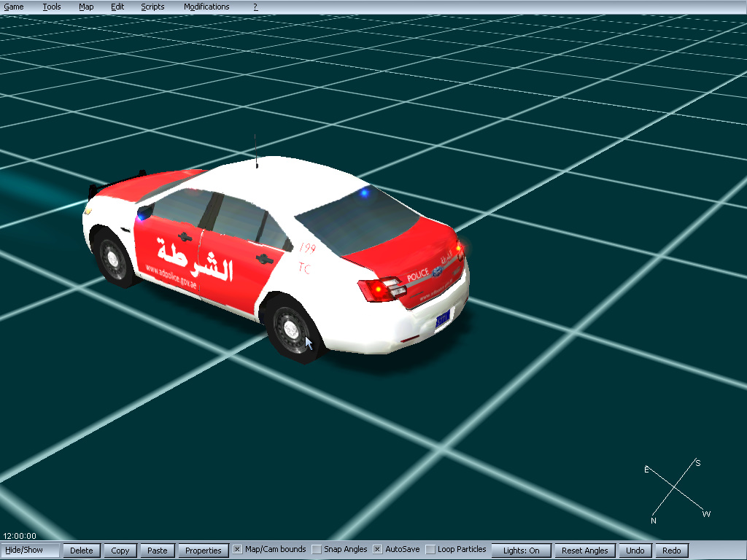The image size is (747, 560).
Task: Open the Edit menu
Action: click(x=117, y=7)
